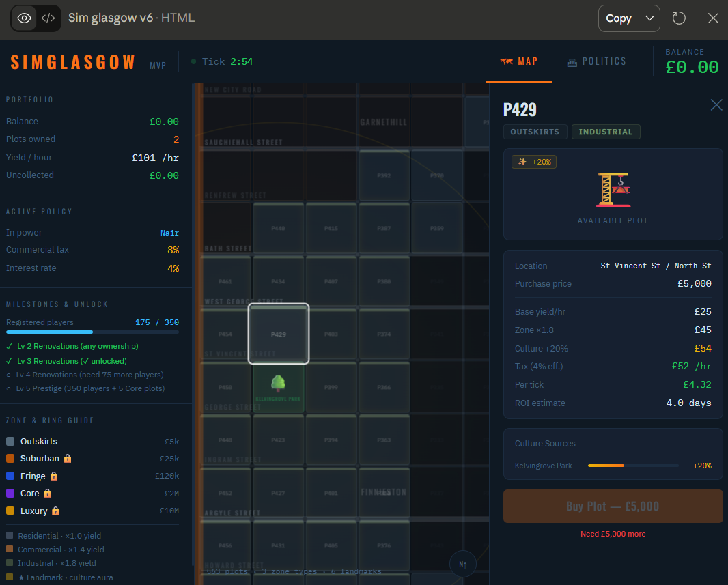Screen dimensions: 728x585
Task: Click the parliament icon beside POLITICS
Action: point(572,62)
